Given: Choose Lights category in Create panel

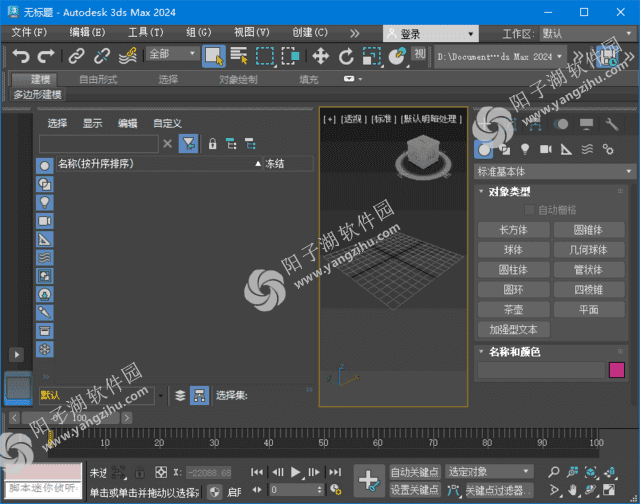Looking at the screenshot, I should pyautogui.click(x=525, y=150).
